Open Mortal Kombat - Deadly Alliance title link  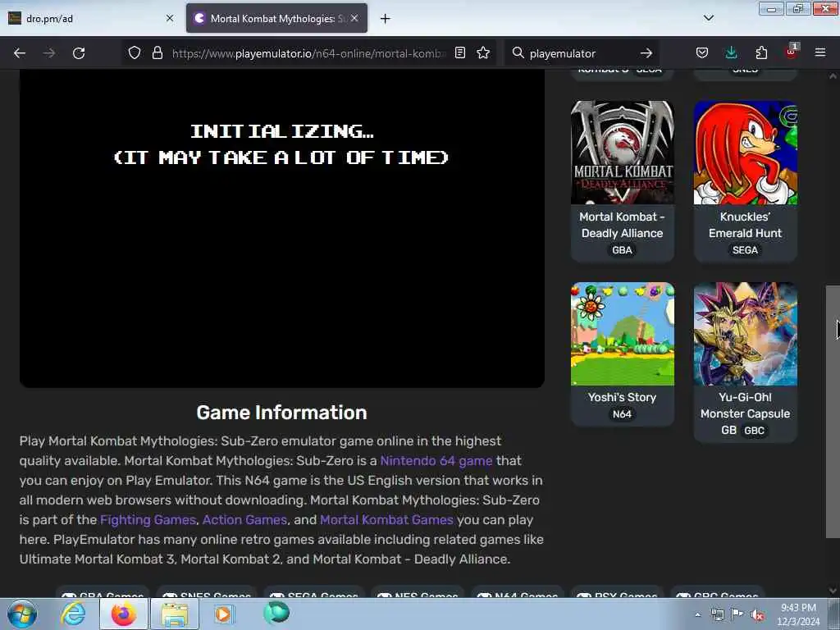(623, 225)
